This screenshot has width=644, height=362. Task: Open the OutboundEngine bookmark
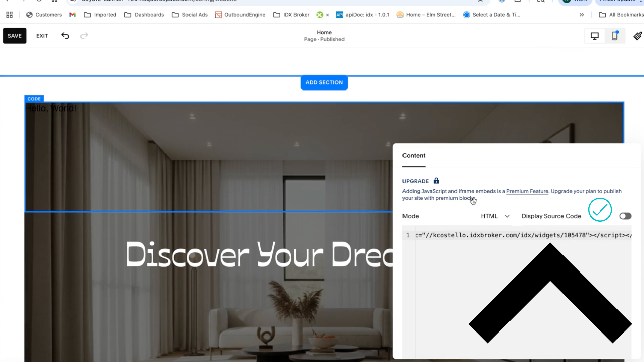(x=240, y=15)
